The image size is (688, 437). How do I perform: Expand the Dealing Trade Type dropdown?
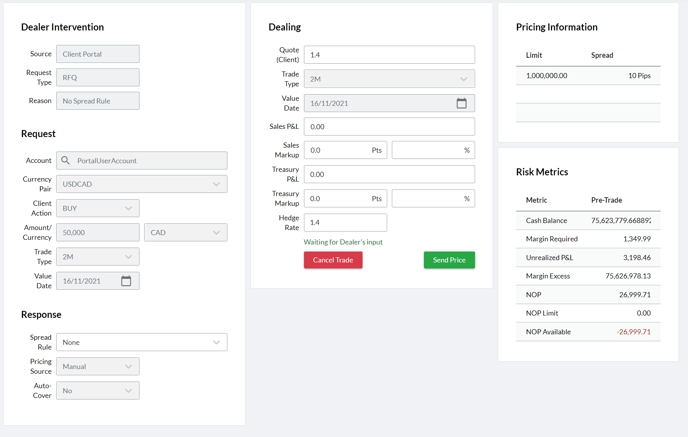[x=389, y=79]
